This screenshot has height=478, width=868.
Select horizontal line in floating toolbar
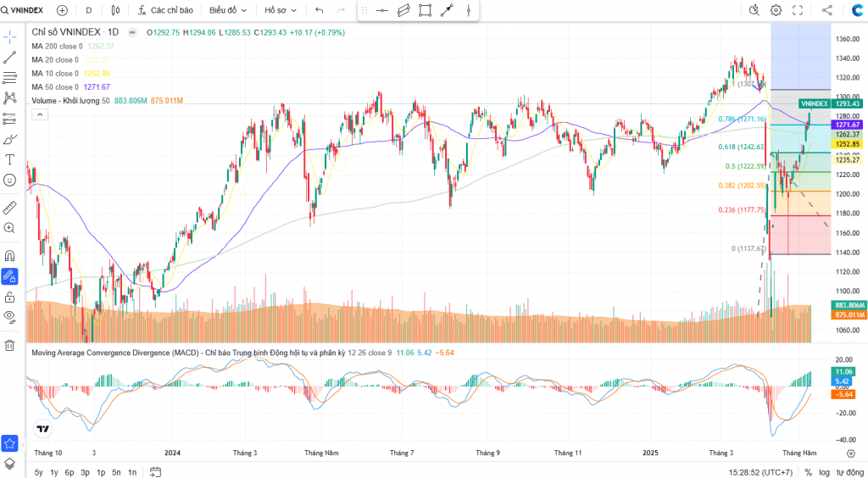click(x=382, y=10)
